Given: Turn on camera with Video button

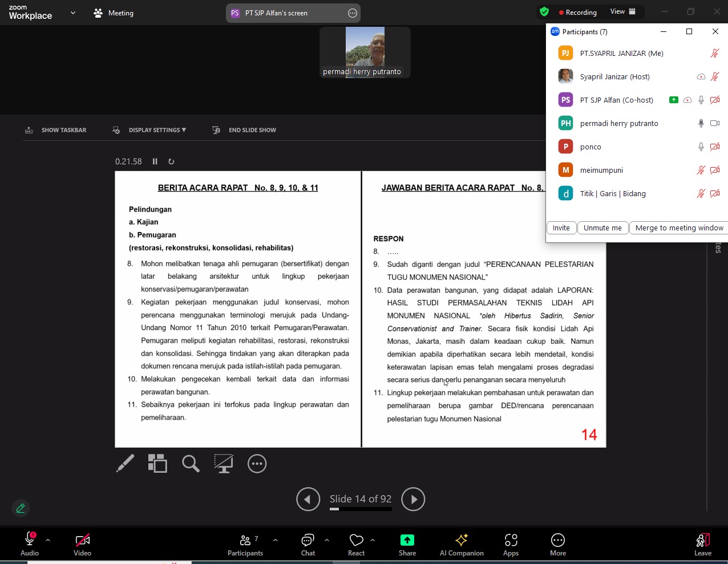Looking at the screenshot, I should coord(82,545).
